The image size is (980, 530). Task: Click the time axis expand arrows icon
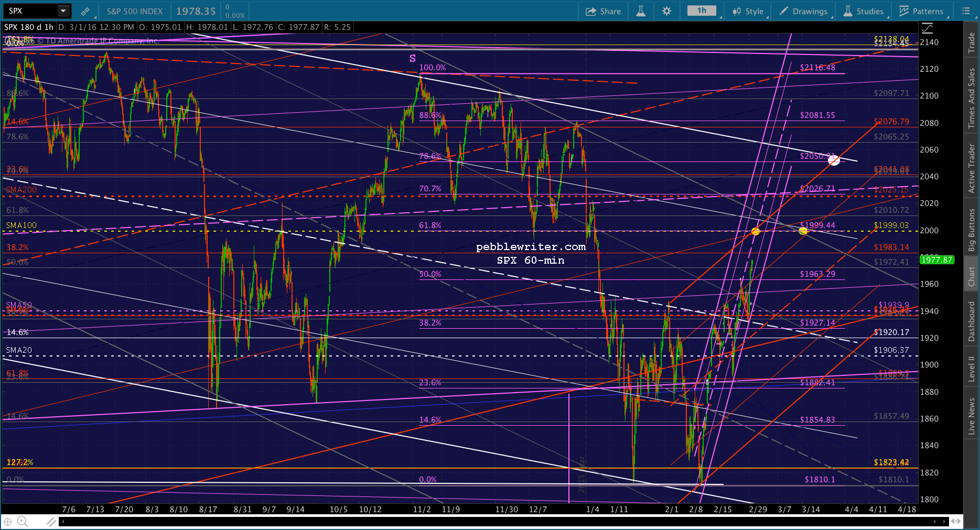[956, 522]
